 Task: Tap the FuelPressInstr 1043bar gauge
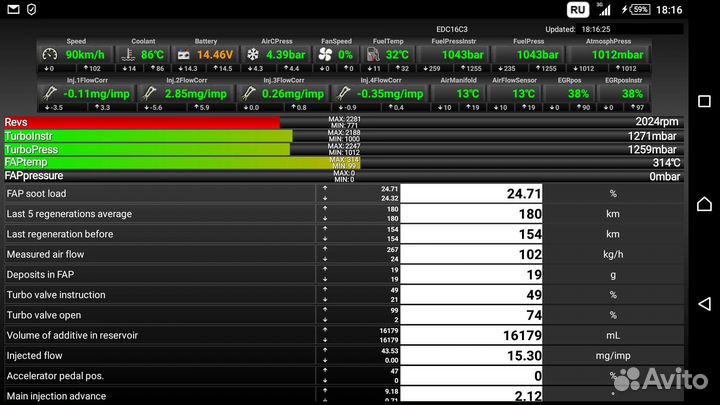461,55
